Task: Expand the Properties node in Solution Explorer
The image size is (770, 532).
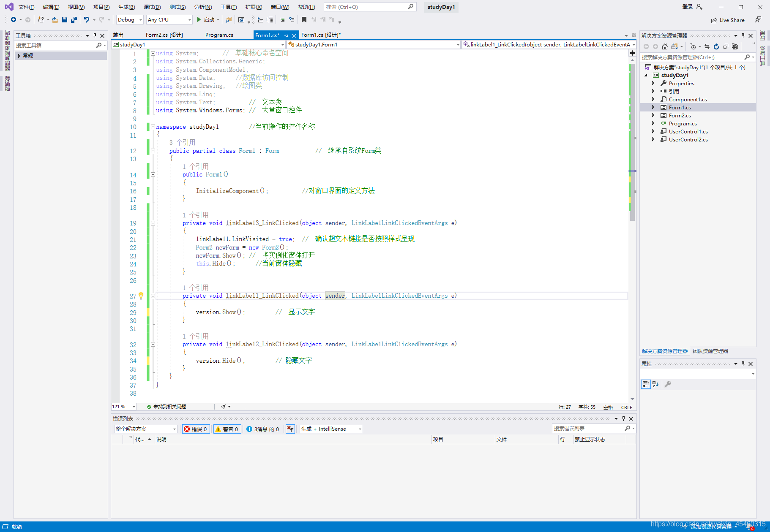Action: 653,83
